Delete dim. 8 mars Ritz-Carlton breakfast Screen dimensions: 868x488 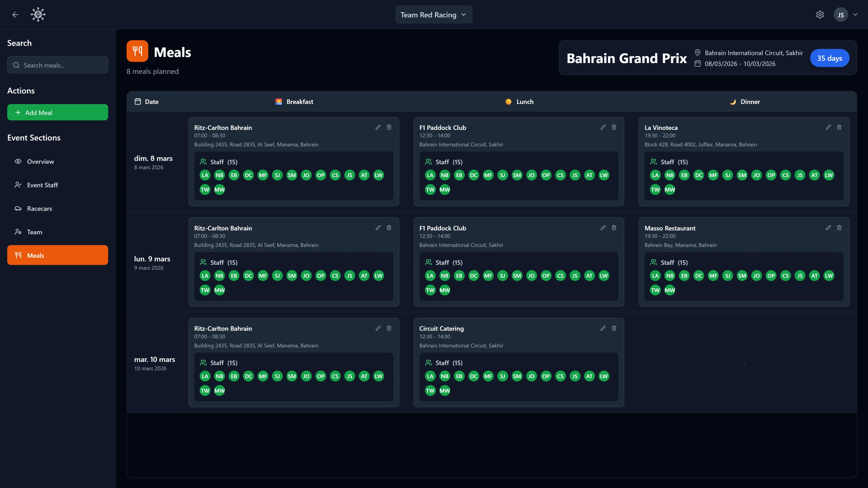pyautogui.click(x=389, y=127)
